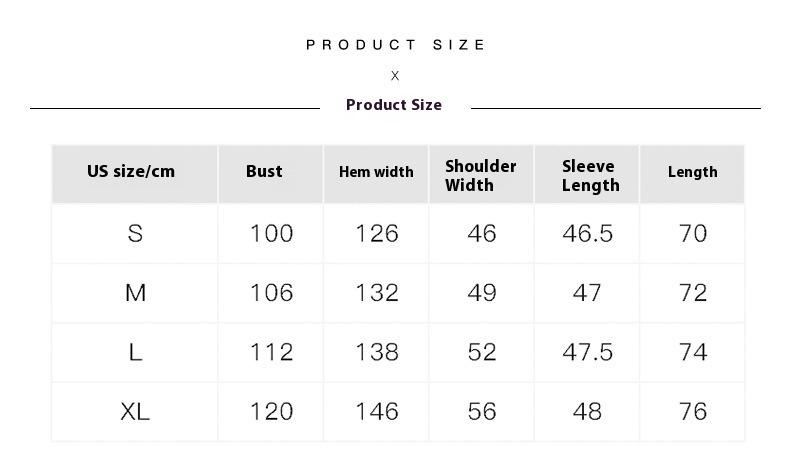Image resolution: width=790 pixels, height=463 pixels.
Task: Pick bust value 120 in XL row
Action: pos(271,411)
